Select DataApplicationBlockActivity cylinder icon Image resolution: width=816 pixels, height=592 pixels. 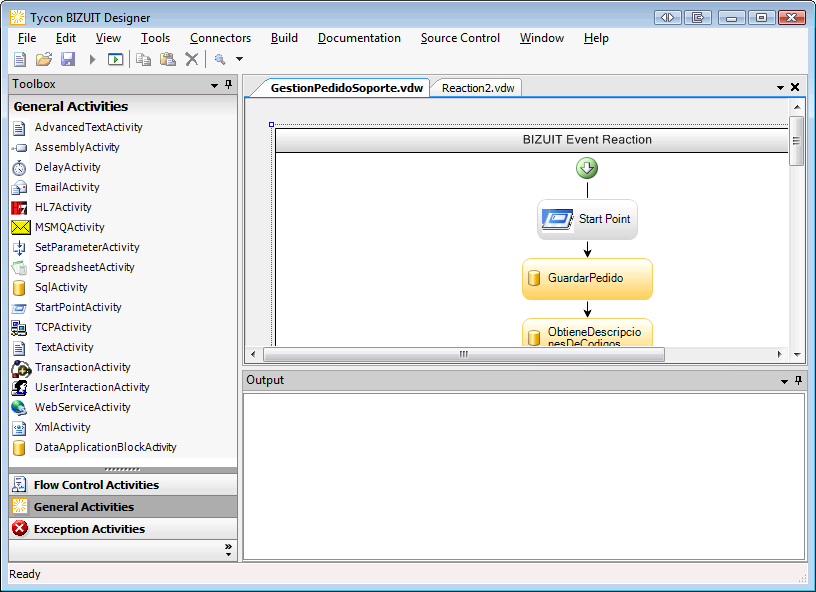point(19,448)
